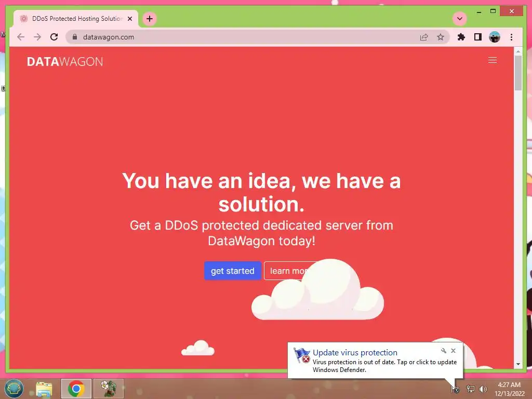This screenshot has height=399, width=532.
Task: Open a new tab with the plus button
Action: point(150,19)
